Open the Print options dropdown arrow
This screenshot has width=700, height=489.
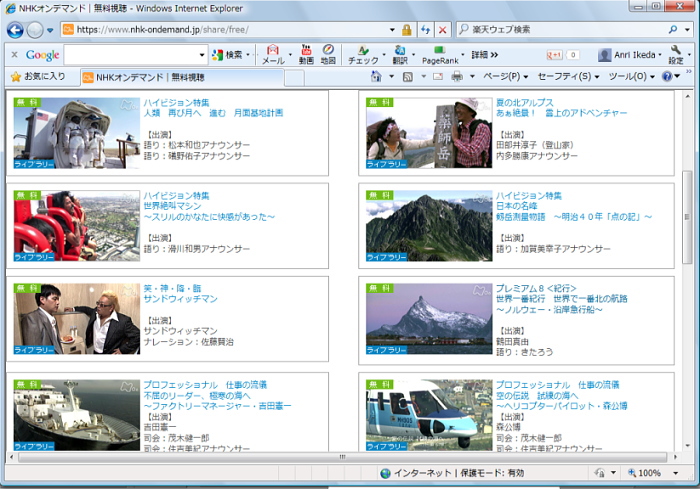tap(472, 77)
